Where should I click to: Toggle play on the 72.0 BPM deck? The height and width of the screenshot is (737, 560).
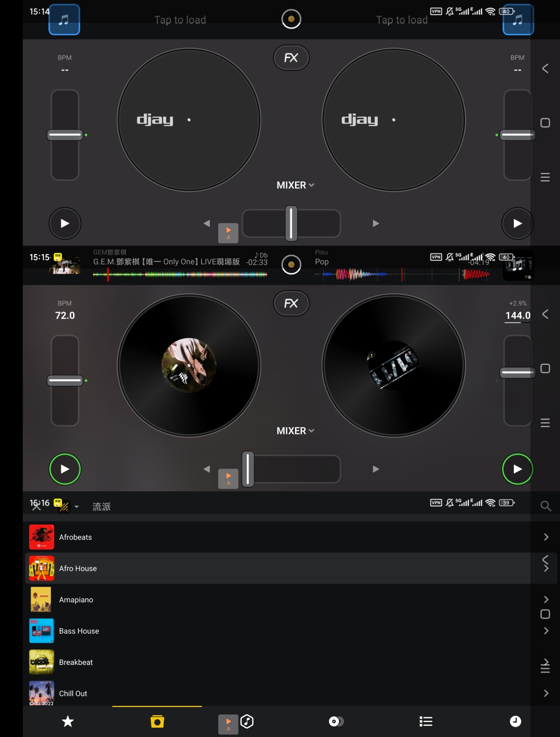(x=65, y=469)
